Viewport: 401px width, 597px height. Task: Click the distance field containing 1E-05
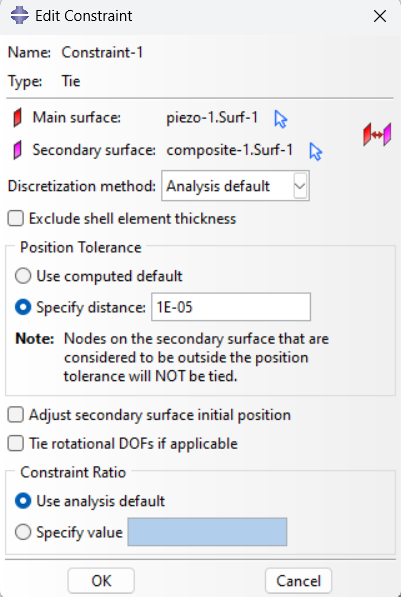(x=231, y=307)
